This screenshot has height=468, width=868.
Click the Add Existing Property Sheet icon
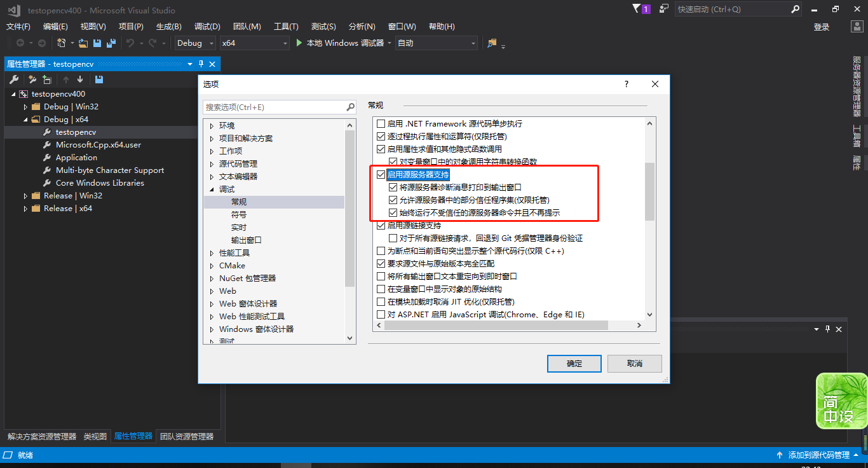pyautogui.click(x=47, y=79)
